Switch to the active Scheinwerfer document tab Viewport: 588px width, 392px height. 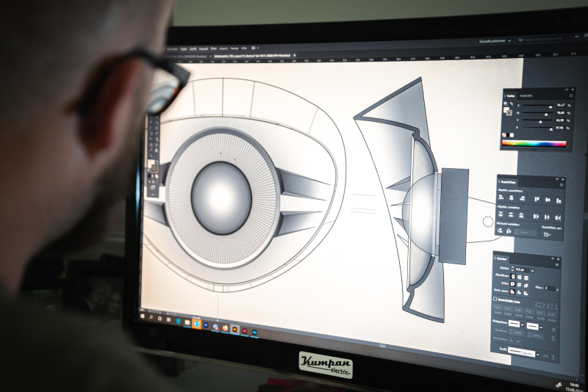[252, 56]
